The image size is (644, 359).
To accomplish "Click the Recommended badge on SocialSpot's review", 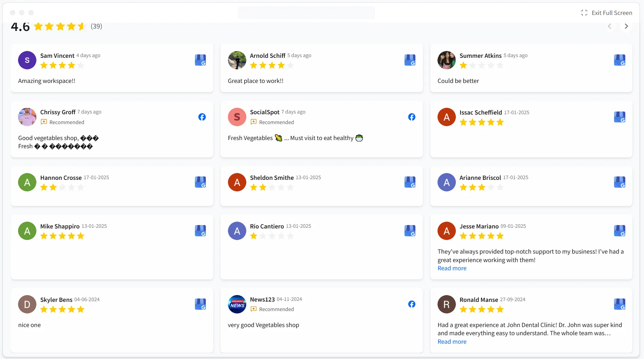I will pos(272,122).
